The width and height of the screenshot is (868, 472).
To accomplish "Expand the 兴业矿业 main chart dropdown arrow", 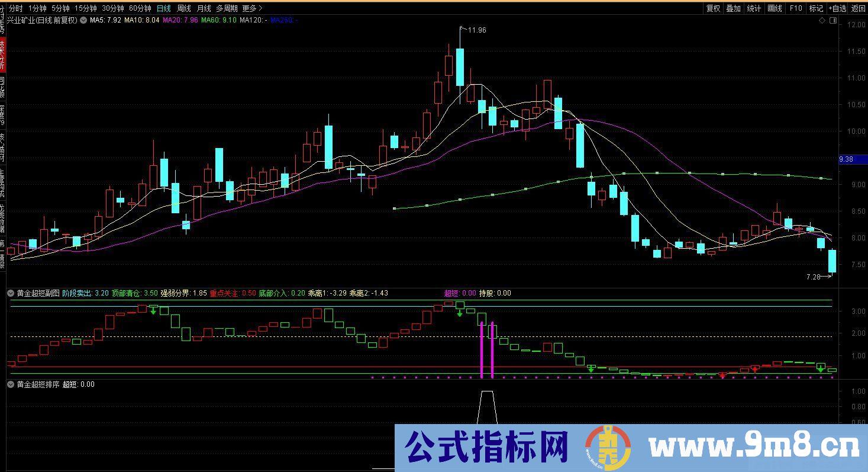I will click(83, 20).
